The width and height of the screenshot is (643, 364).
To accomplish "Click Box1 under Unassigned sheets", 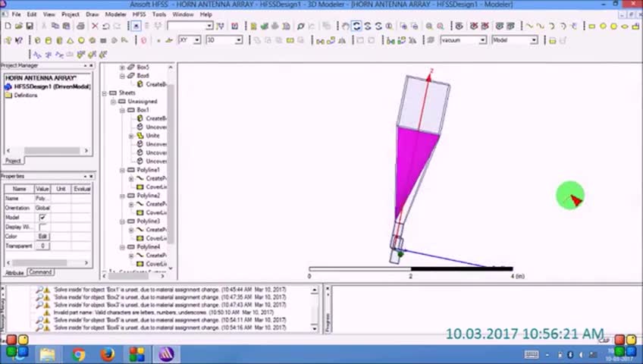I will (143, 110).
